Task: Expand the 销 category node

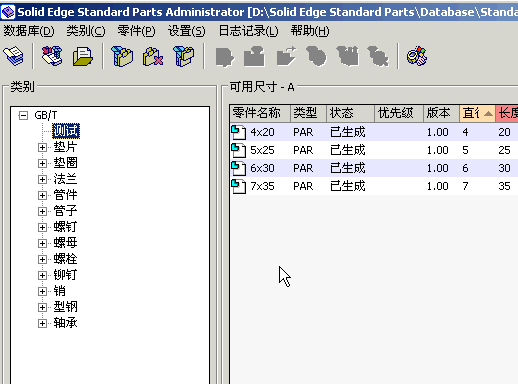Action: point(42,291)
